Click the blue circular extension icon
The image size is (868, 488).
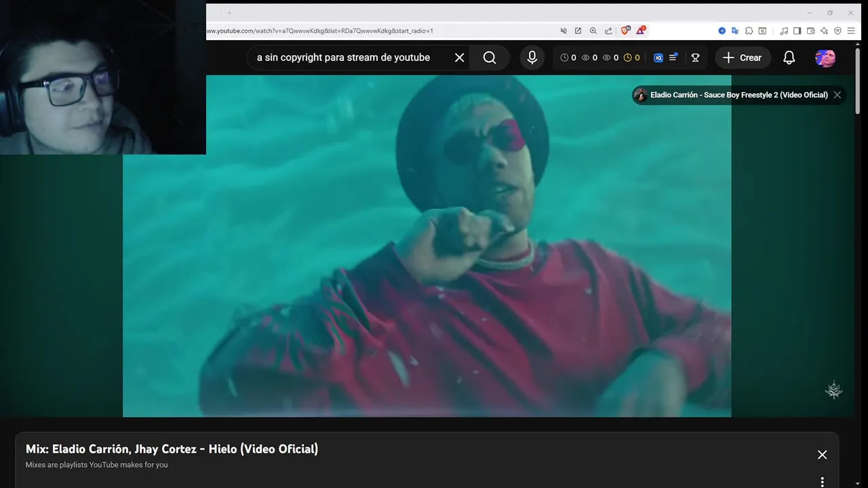(722, 30)
